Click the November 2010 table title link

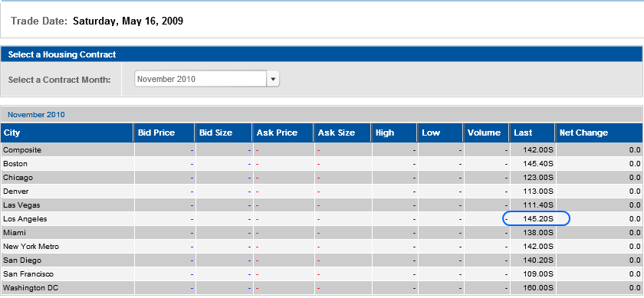(x=36, y=115)
